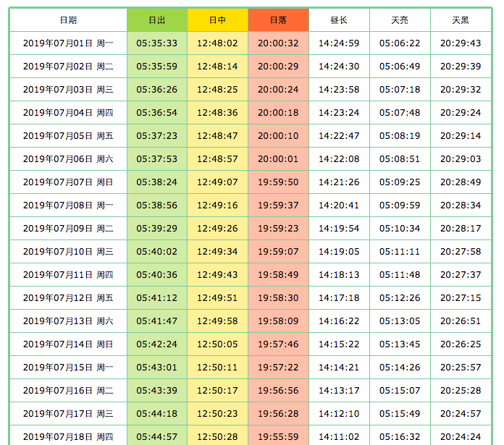Select date cell 2019年07月11日 周四

[68, 275]
